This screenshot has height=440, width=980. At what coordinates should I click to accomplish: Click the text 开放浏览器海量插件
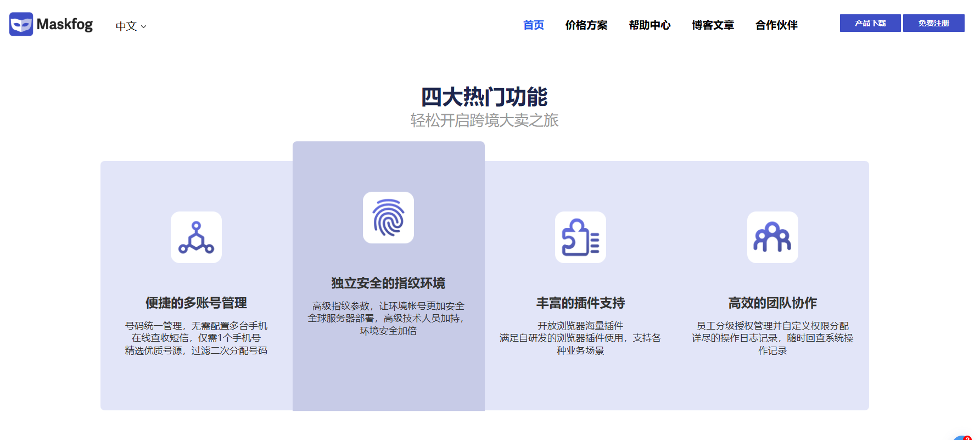580,326
